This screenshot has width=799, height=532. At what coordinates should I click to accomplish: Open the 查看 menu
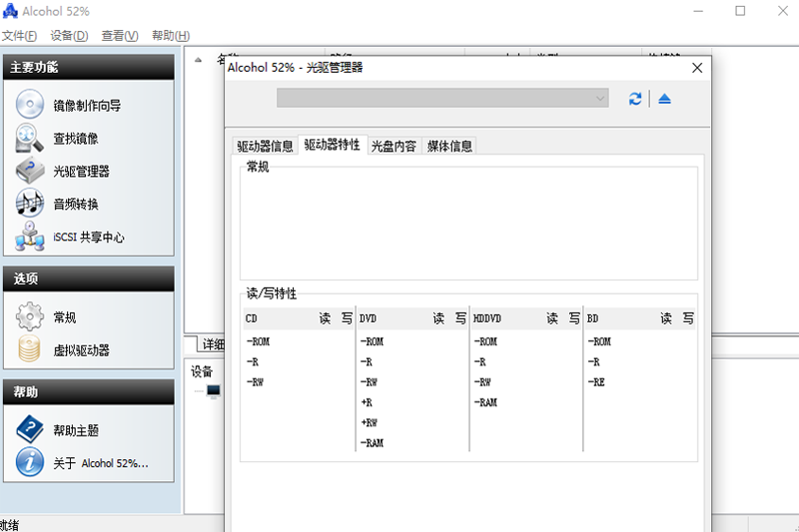119,36
